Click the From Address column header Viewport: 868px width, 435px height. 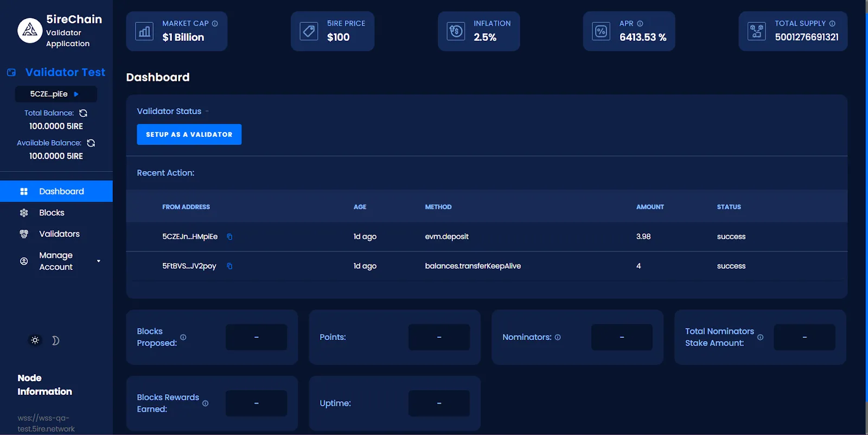pyautogui.click(x=186, y=207)
